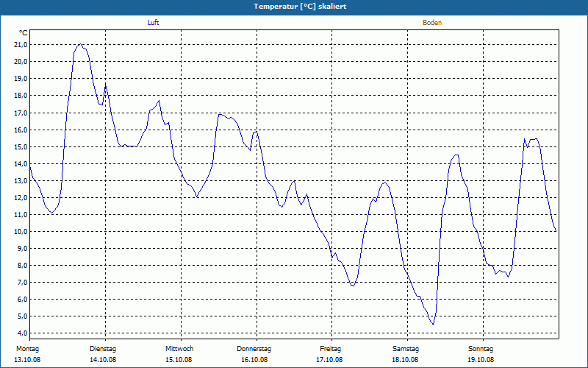588x368 pixels.
Task: Click the 19,0 y-axis value
Action: pos(21,79)
